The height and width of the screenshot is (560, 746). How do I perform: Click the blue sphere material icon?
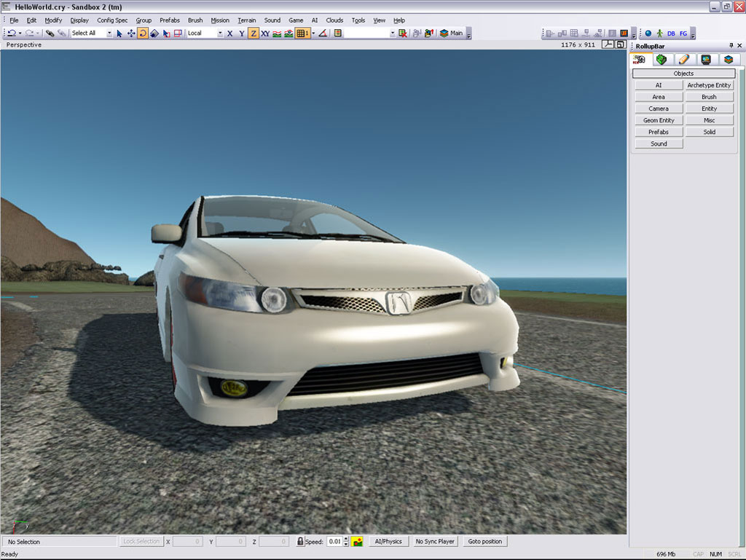tap(648, 33)
